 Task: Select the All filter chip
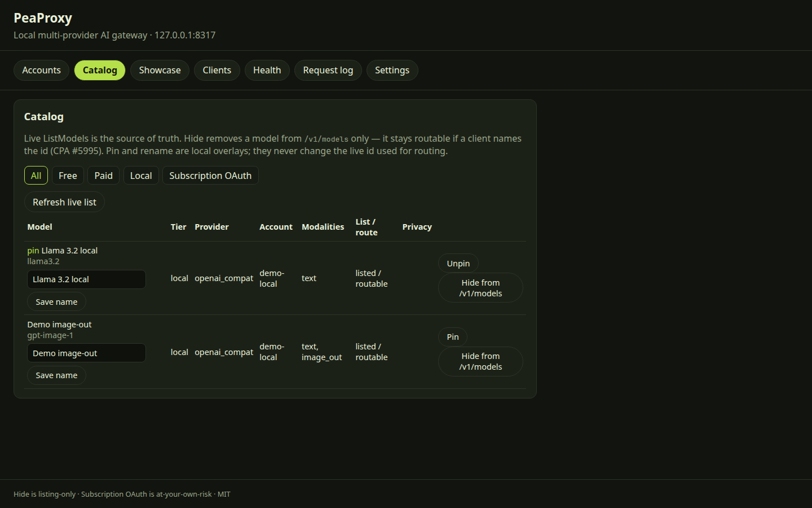click(36, 176)
